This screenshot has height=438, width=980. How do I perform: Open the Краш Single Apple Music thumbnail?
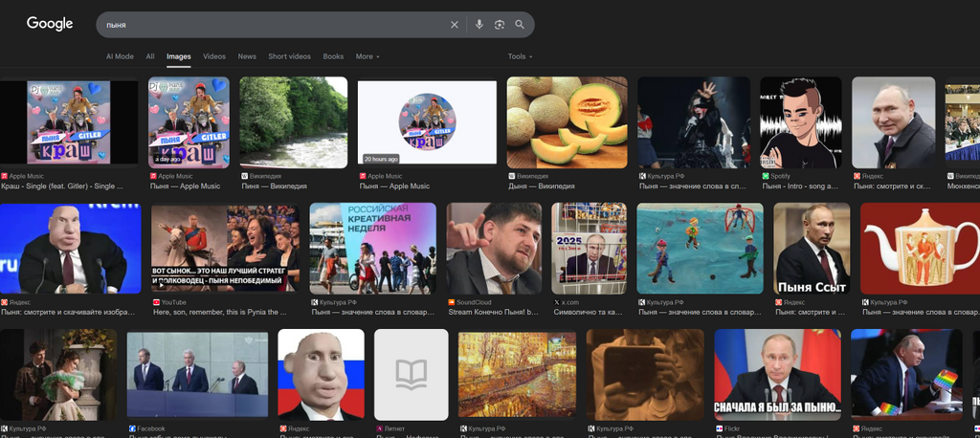pyautogui.click(x=69, y=122)
